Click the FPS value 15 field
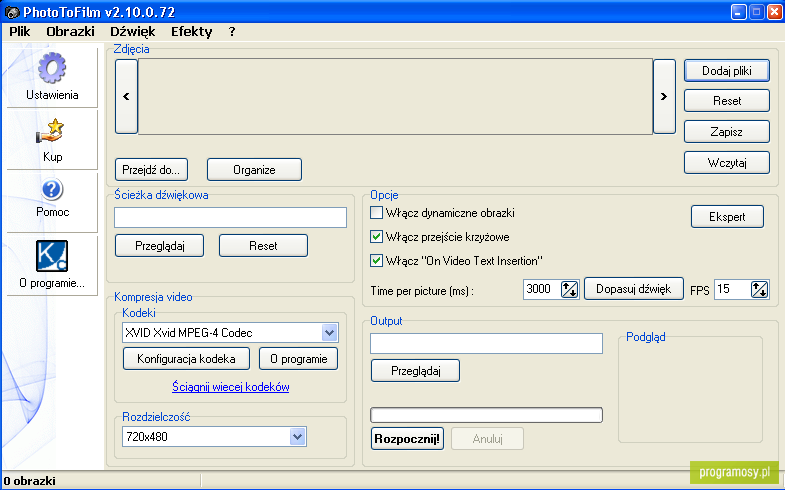 pyautogui.click(x=732, y=289)
